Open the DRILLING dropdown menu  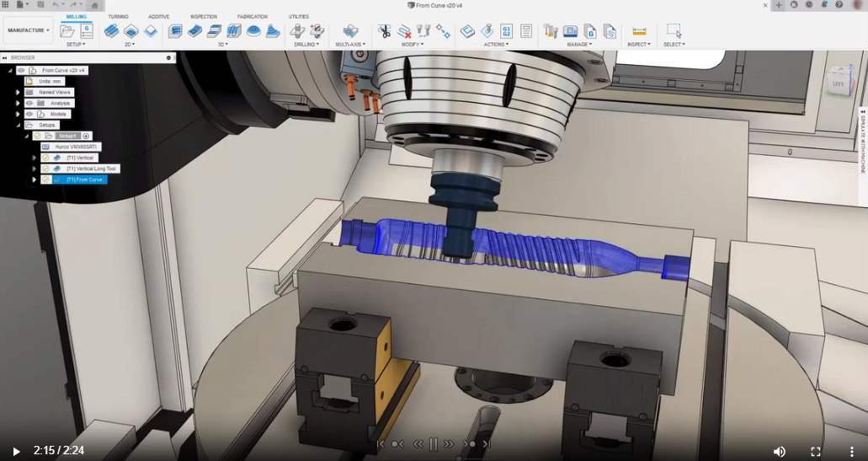306,45
